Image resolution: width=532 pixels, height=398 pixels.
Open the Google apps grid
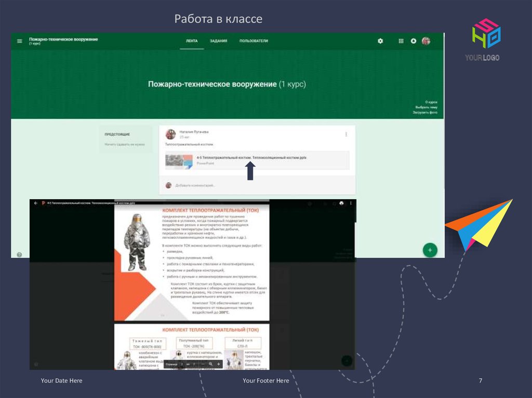401,41
